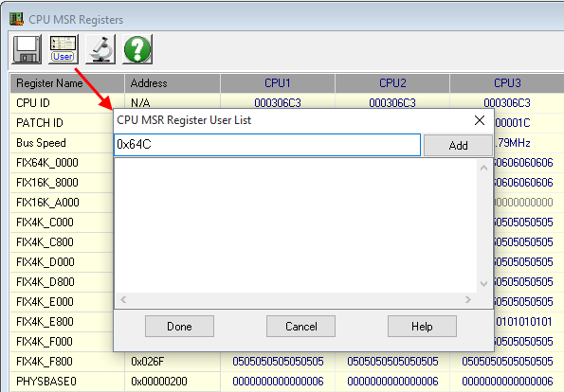Click the horizontal scroll right arrow

tap(467, 299)
